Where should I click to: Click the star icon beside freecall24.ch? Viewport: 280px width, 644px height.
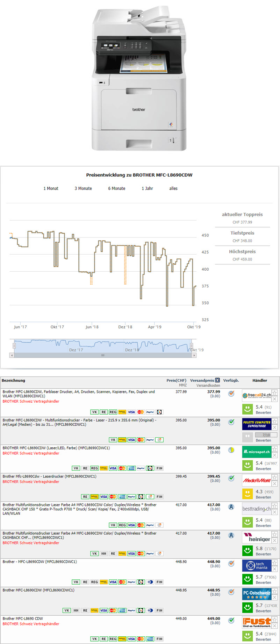coord(275,393)
